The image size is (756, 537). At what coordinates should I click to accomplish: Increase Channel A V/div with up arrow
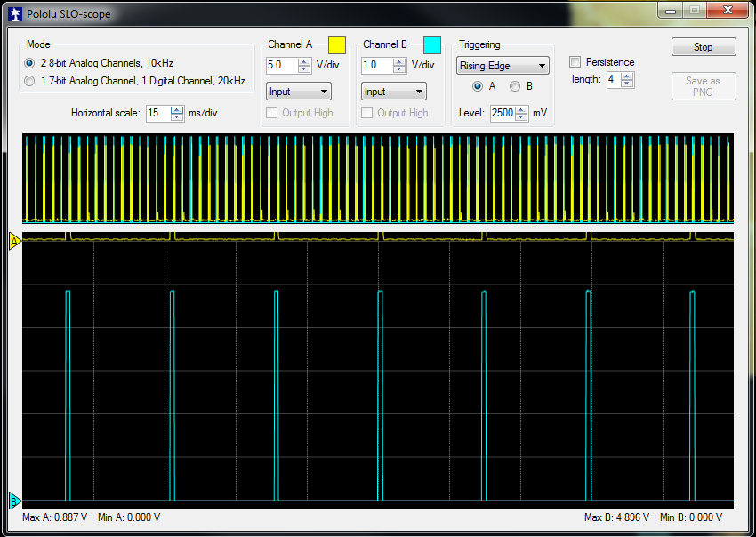coord(304,61)
